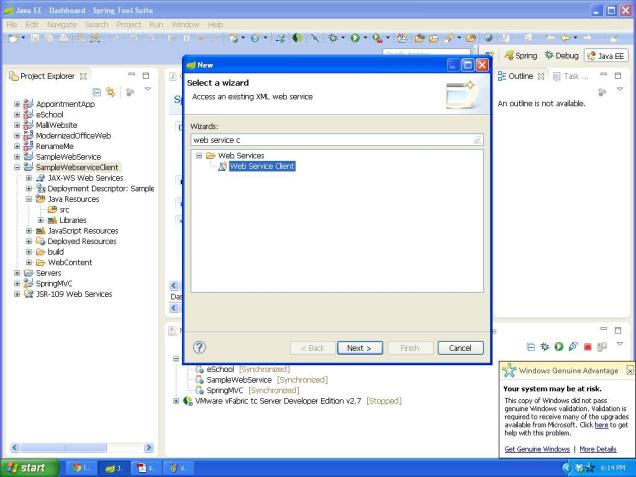Open help via question mark icon

(200, 347)
